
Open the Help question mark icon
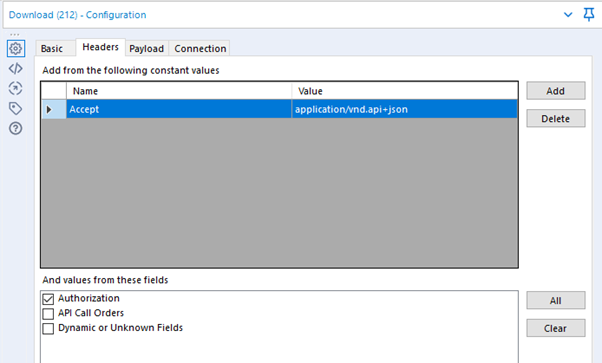tap(16, 128)
